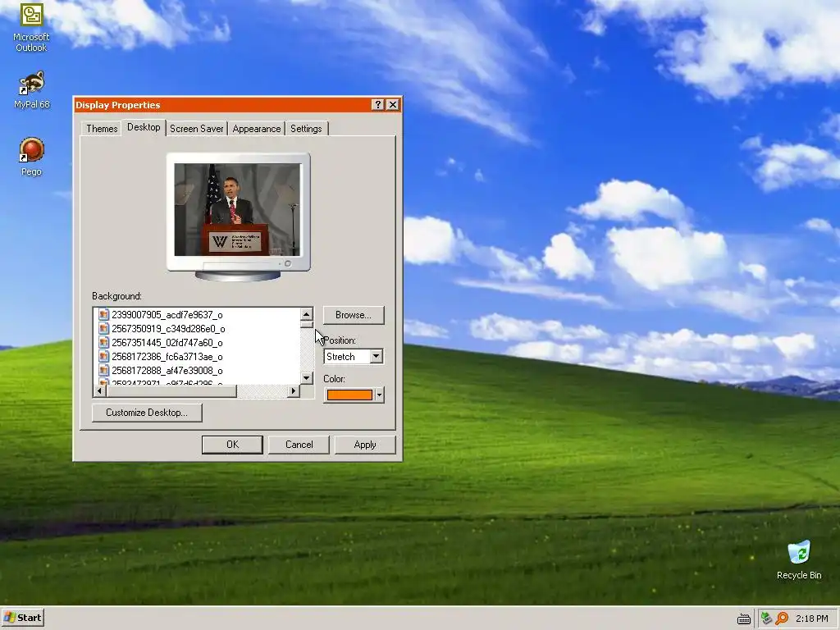This screenshot has width=840, height=630.
Task: Click the Cancel button
Action: pos(299,445)
